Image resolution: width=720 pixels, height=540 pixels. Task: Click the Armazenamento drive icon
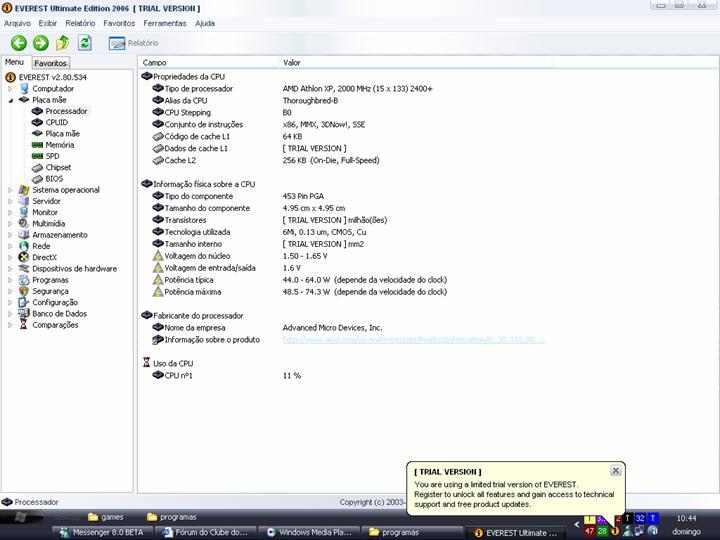[x=24, y=235]
